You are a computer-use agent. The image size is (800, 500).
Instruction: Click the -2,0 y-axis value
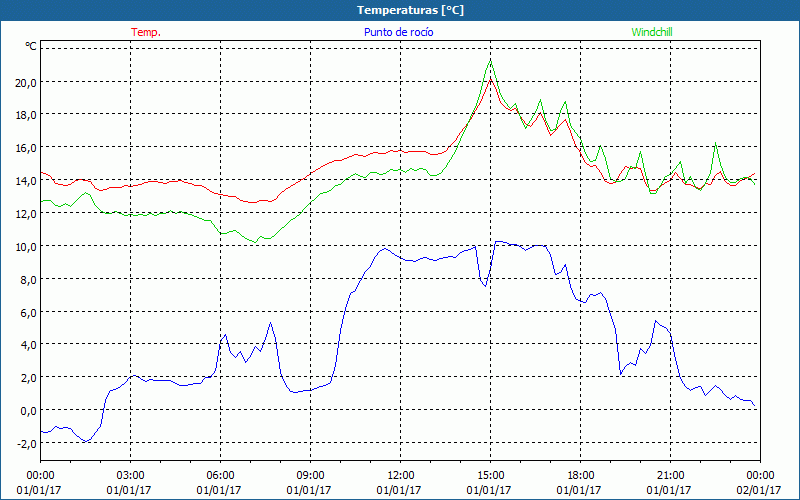coord(27,444)
